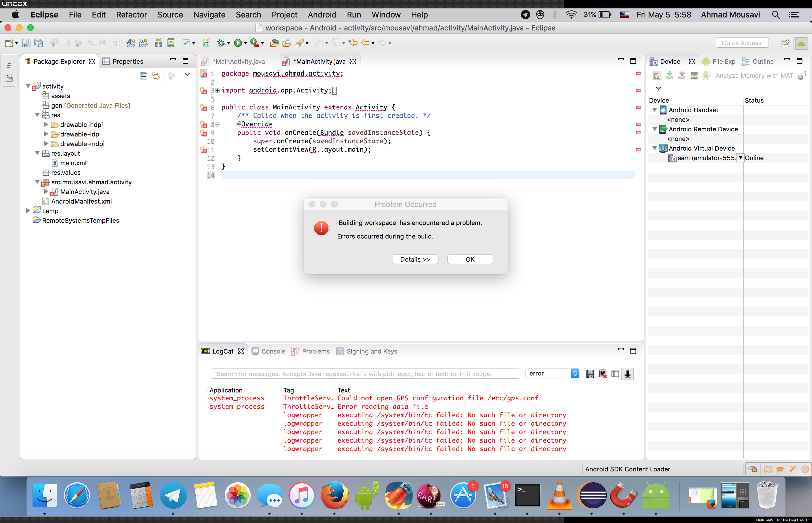Screen dimensions: 812x523
Task: Click the Dump HPROF green arrow icon
Action: (x=669, y=75)
